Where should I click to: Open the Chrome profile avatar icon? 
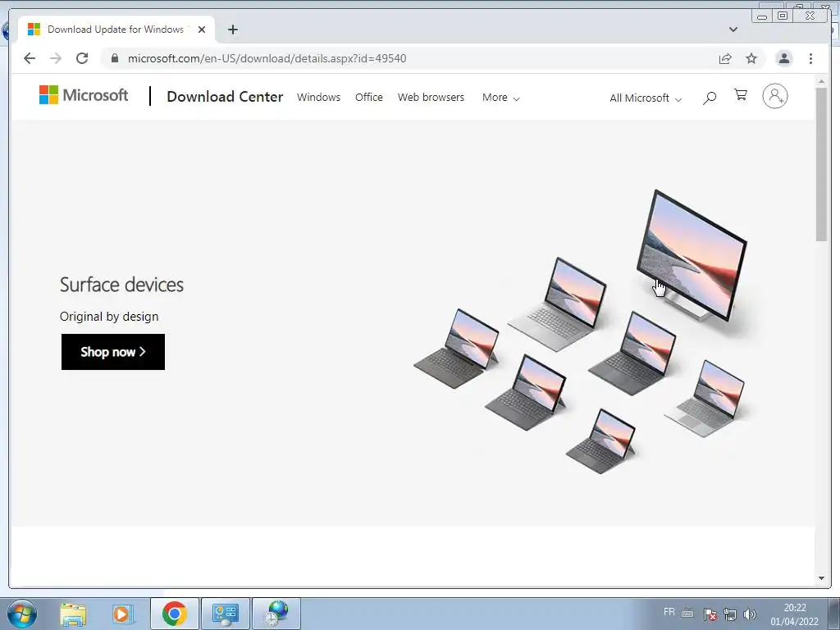pos(783,58)
